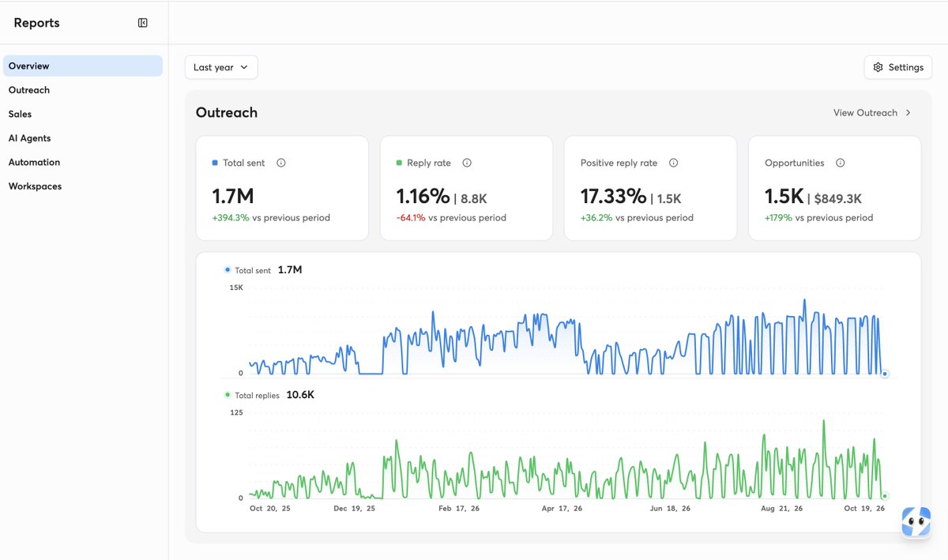Click the blue Total sent legend square
This screenshot has height=560, width=948.
215,163
